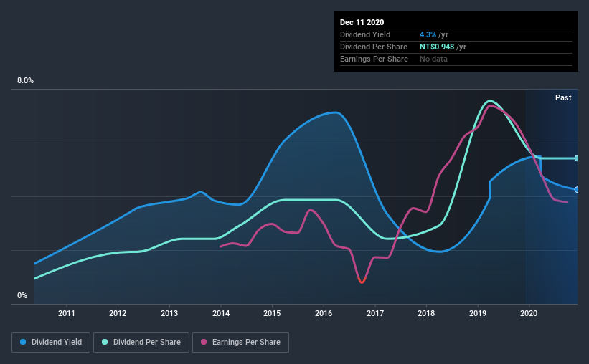The height and width of the screenshot is (364, 589).
Task: Click the 2015 x-axis label
Action: click(272, 313)
